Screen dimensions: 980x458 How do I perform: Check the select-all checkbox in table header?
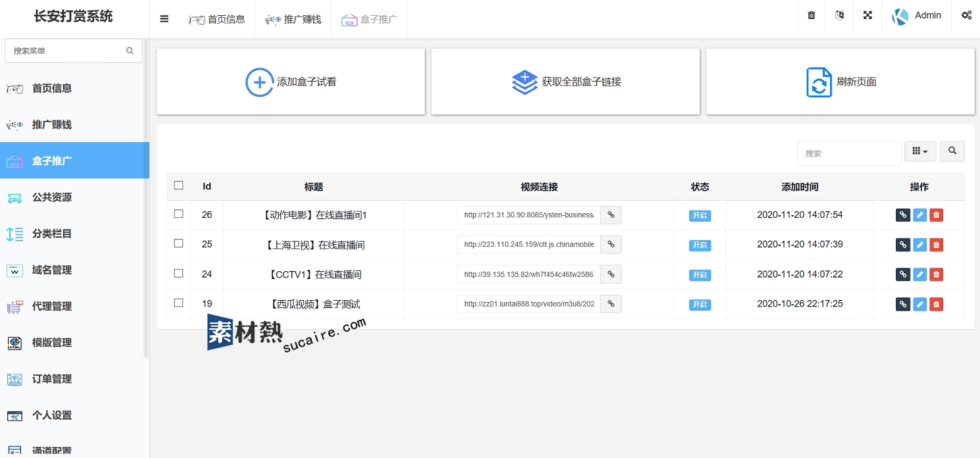tap(178, 186)
